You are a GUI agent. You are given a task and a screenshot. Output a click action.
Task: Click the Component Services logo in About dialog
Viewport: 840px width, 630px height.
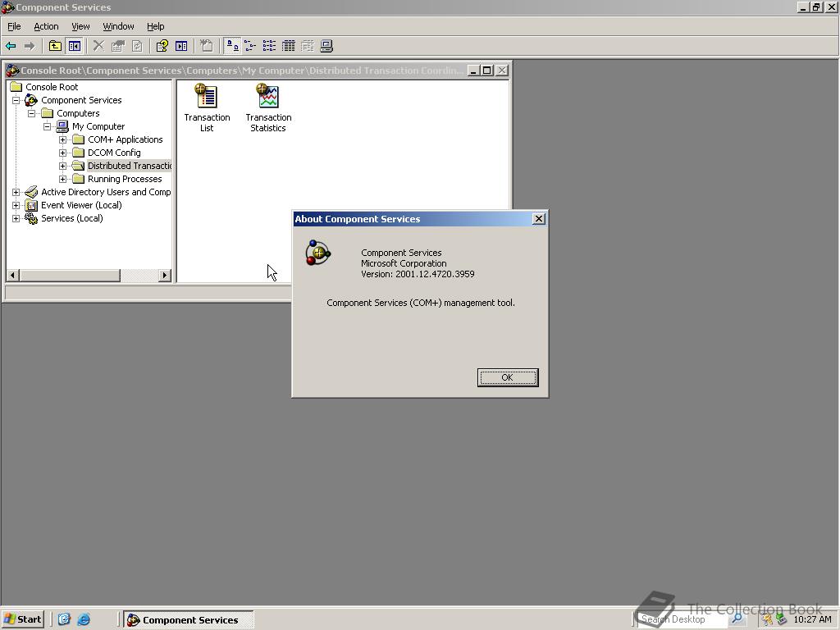[x=318, y=253]
